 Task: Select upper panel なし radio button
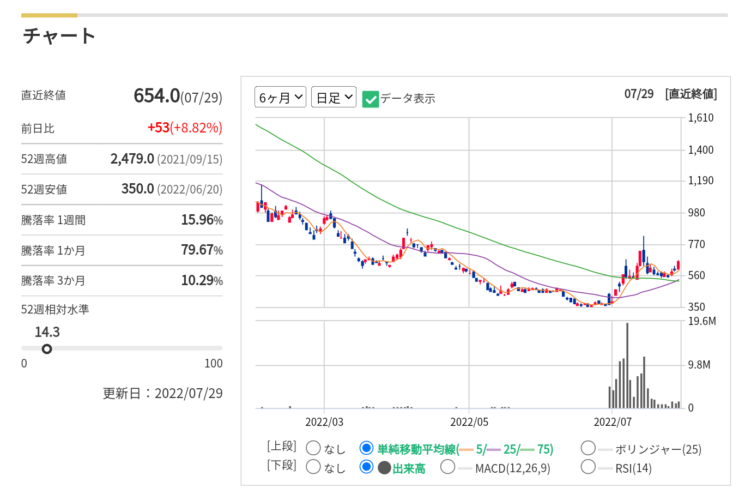pos(313,448)
